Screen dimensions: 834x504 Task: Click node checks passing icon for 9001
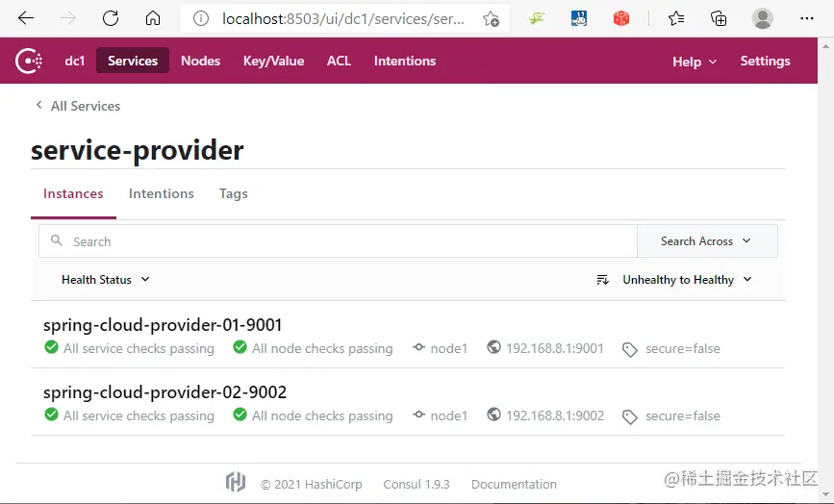point(240,347)
